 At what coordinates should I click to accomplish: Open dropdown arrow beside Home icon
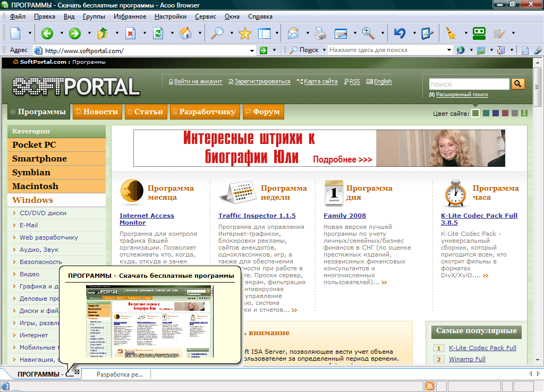coord(200,33)
